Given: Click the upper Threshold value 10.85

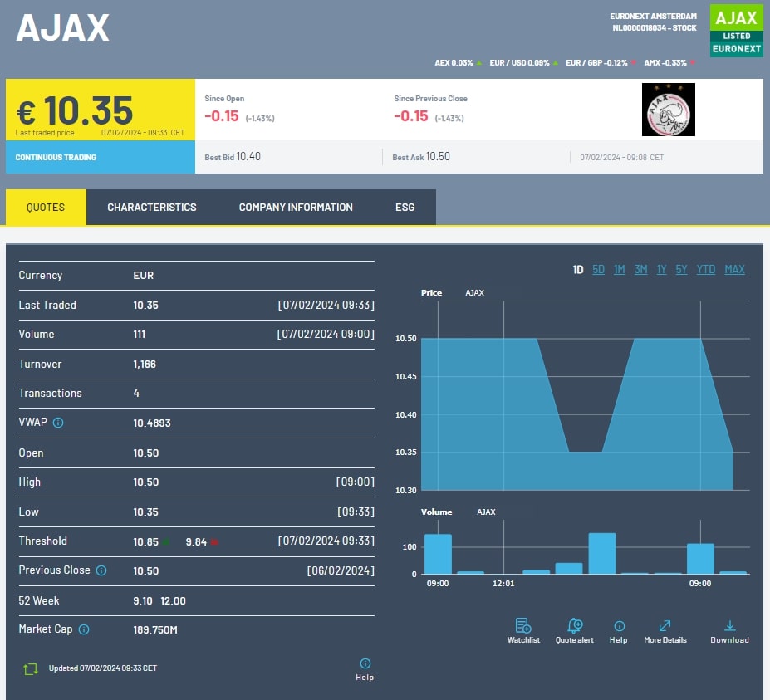Looking at the screenshot, I should [x=146, y=542].
